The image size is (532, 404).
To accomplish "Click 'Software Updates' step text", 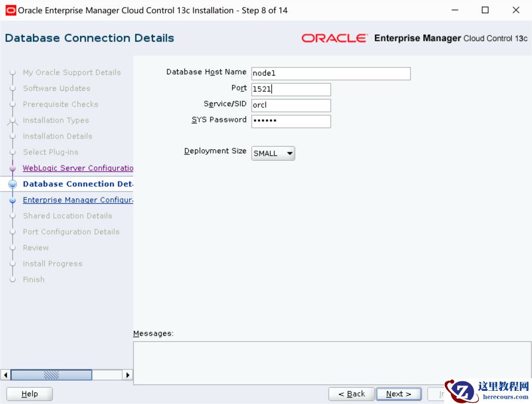I will coord(57,88).
